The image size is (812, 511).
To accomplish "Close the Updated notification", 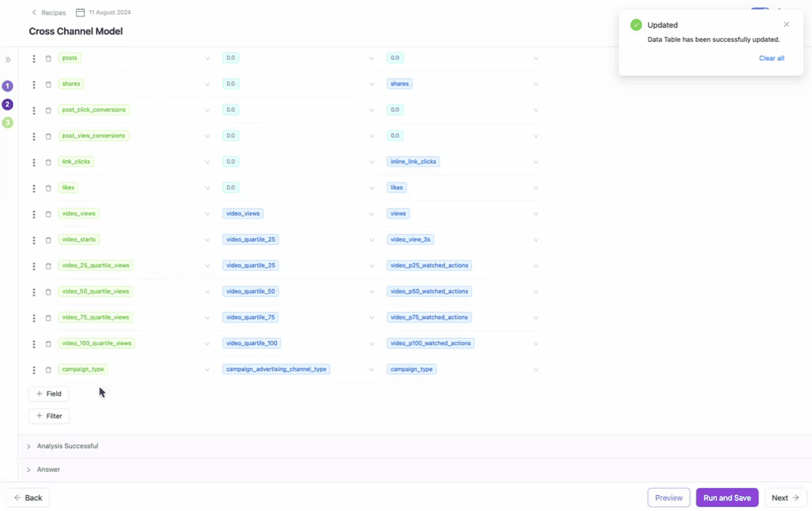I will point(786,25).
